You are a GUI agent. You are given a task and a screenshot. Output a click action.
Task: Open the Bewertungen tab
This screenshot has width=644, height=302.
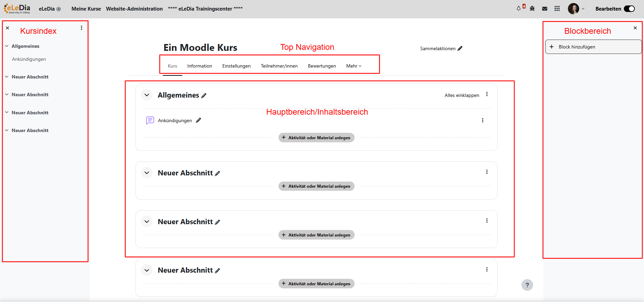click(x=322, y=66)
